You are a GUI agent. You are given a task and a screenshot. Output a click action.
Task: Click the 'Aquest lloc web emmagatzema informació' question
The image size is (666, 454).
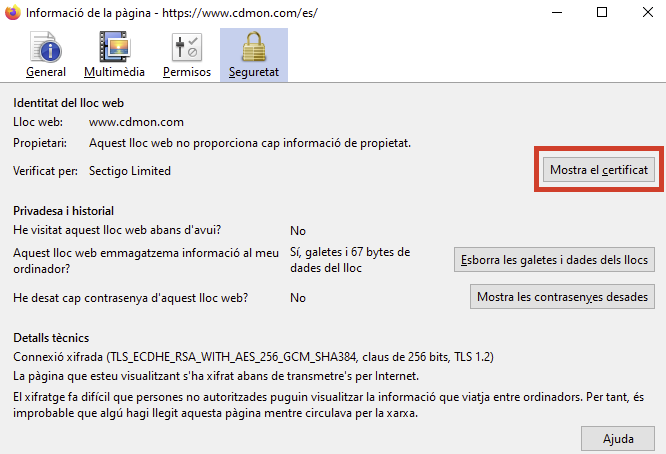pos(146,261)
